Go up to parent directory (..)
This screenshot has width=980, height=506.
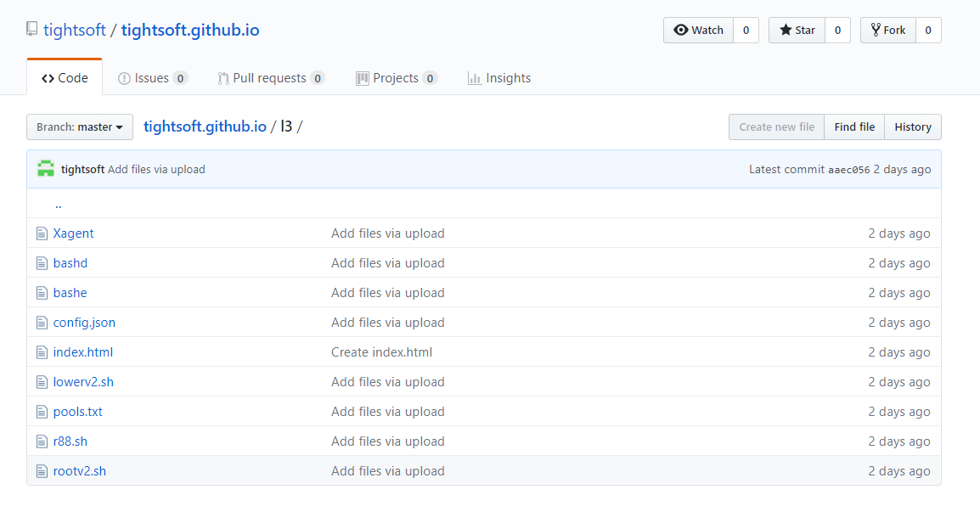click(58, 205)
